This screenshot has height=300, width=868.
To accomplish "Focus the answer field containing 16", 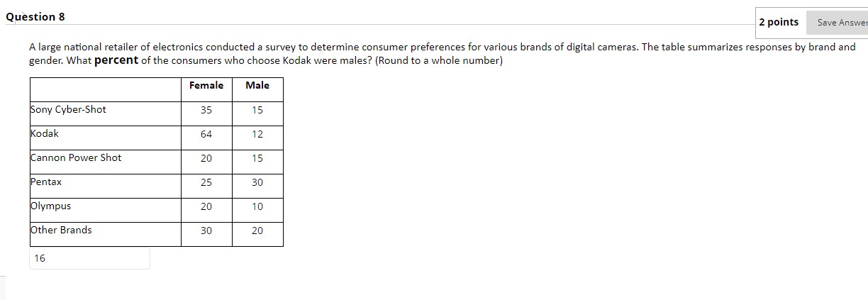I will (x=89, y=258).
